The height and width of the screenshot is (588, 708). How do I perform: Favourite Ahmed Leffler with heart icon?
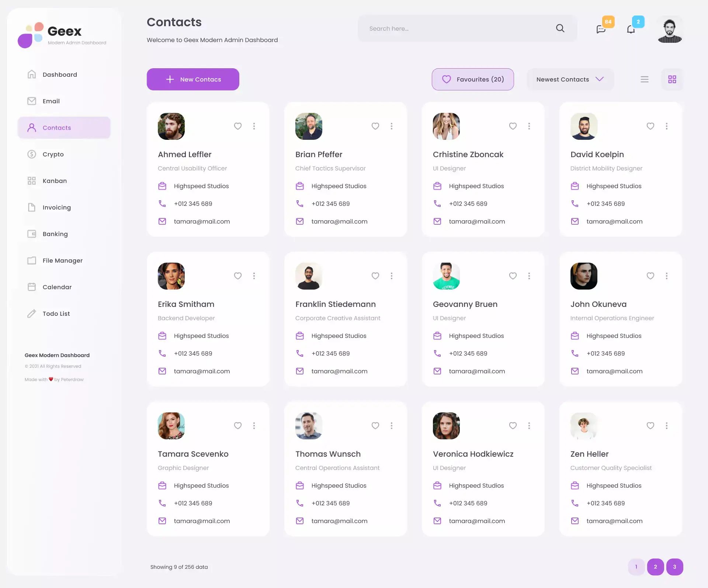(238, 126)
